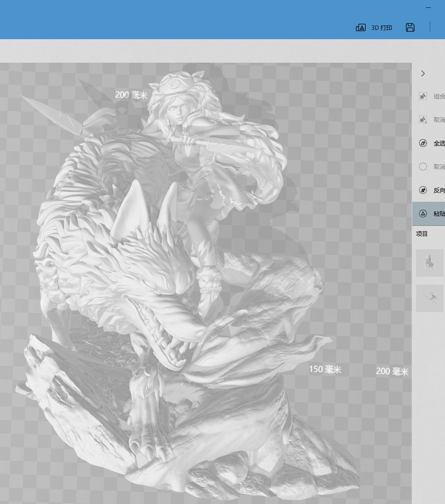
Task: Collapse the side panel with the chevron arrow
Action: 423,73
